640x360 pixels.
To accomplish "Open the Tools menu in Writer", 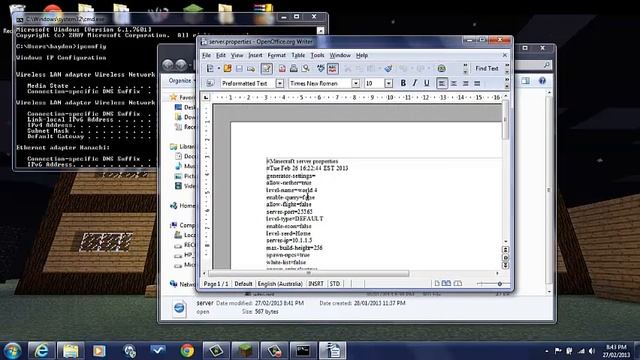I will [317, 55].
